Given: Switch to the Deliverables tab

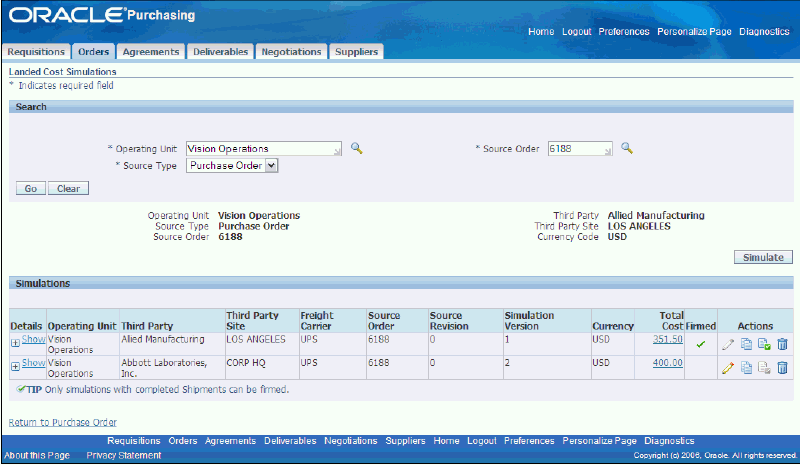Looking at the screenshot, I should (x=220, y=52).
